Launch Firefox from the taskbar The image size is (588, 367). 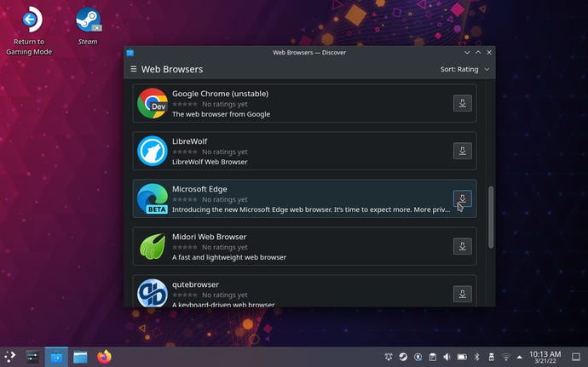[105, 357]
